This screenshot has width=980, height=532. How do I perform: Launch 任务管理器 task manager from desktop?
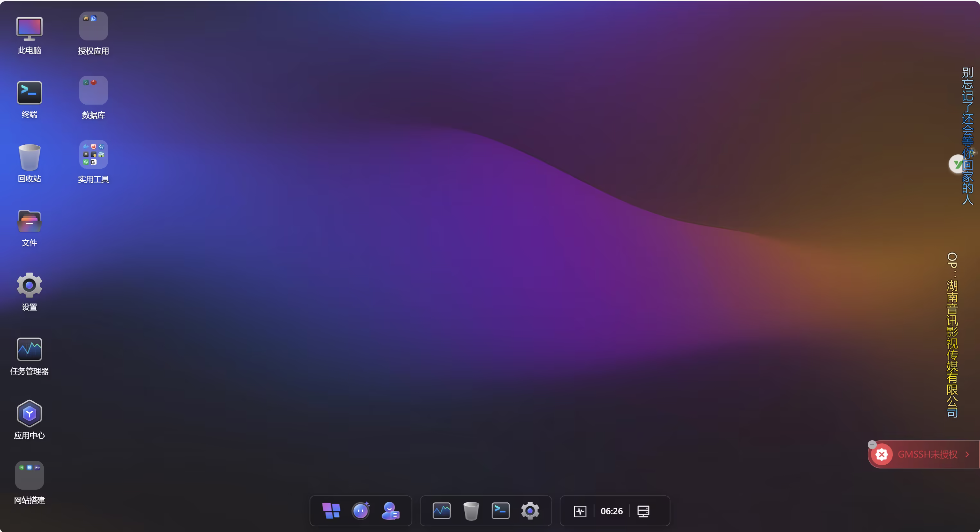29,349
